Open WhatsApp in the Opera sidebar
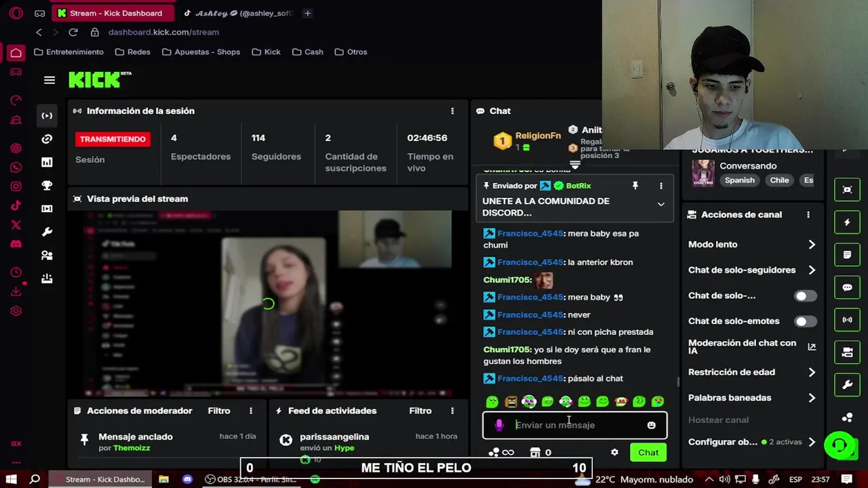This screenshot has width=868, height=488. point(16,167)
